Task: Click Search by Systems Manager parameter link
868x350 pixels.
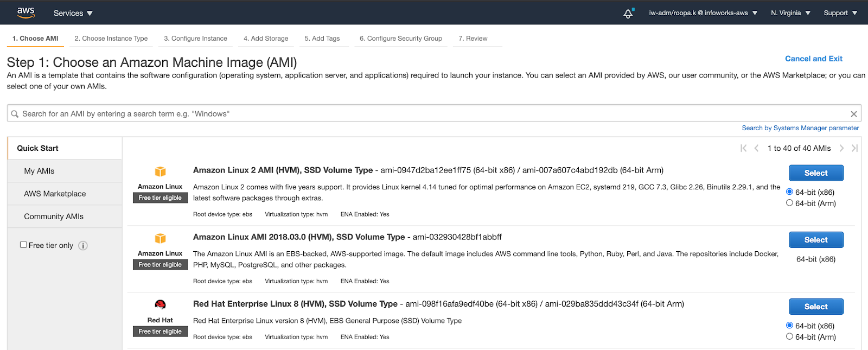Action: tap(800, 128)
